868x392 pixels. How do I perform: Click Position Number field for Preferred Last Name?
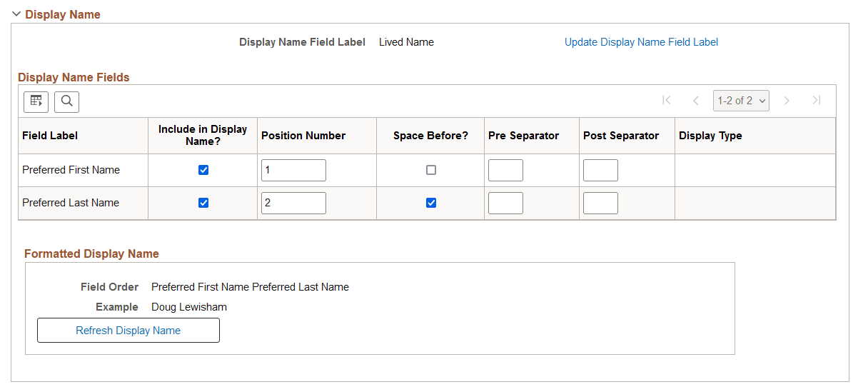pos(293,203)
